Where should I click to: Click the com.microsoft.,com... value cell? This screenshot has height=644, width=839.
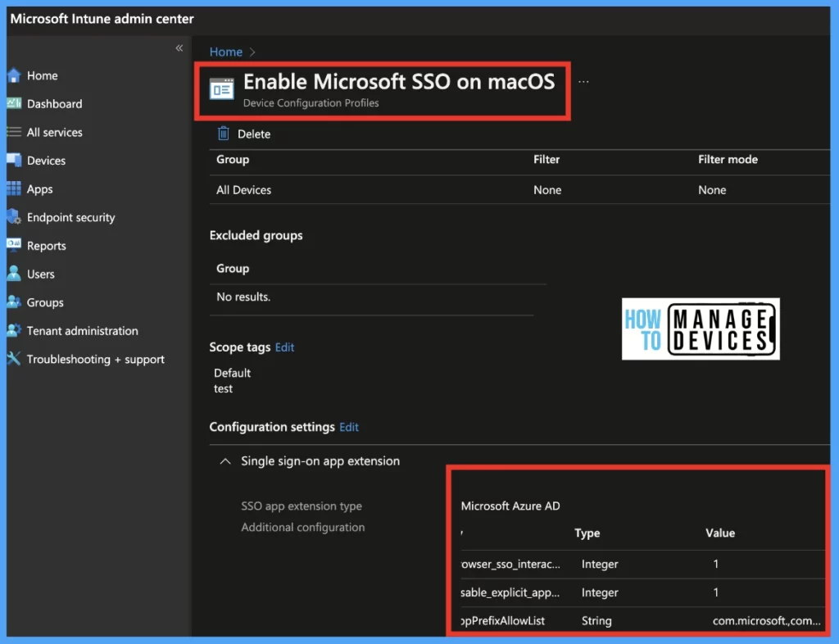click(x=766, y=621)
